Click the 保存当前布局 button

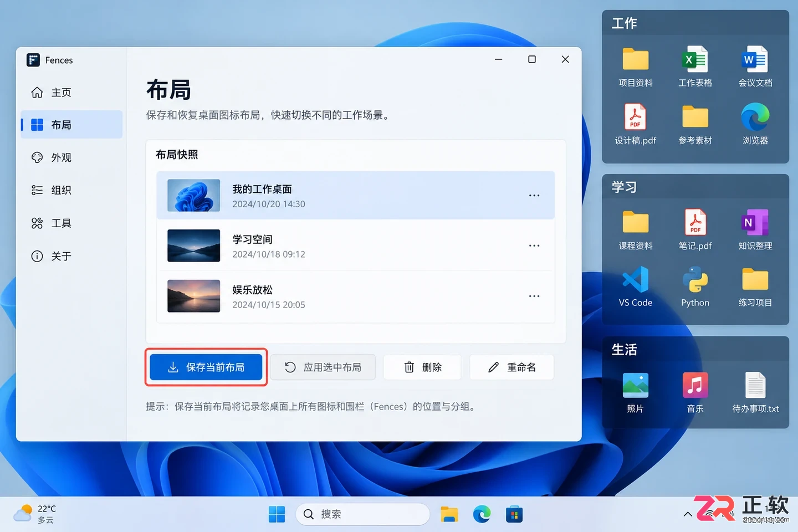206,367
